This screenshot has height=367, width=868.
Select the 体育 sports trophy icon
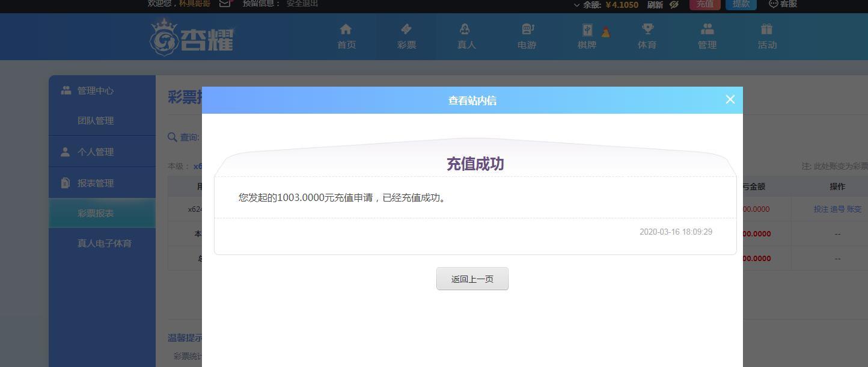647,29
